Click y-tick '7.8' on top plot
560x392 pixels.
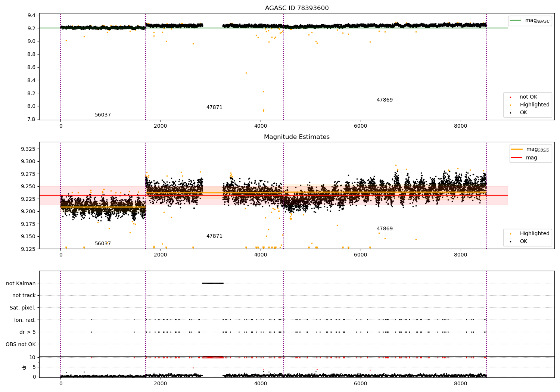click(x=32, y=119)
